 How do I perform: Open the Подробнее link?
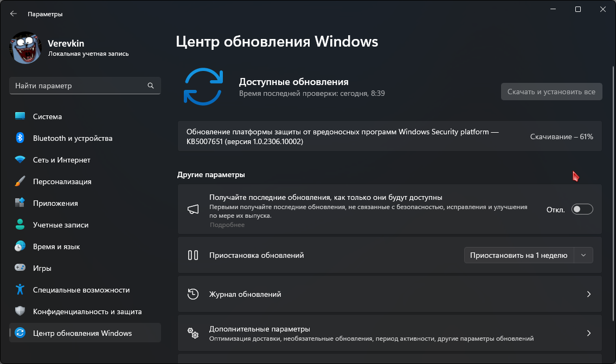(227, 225)
